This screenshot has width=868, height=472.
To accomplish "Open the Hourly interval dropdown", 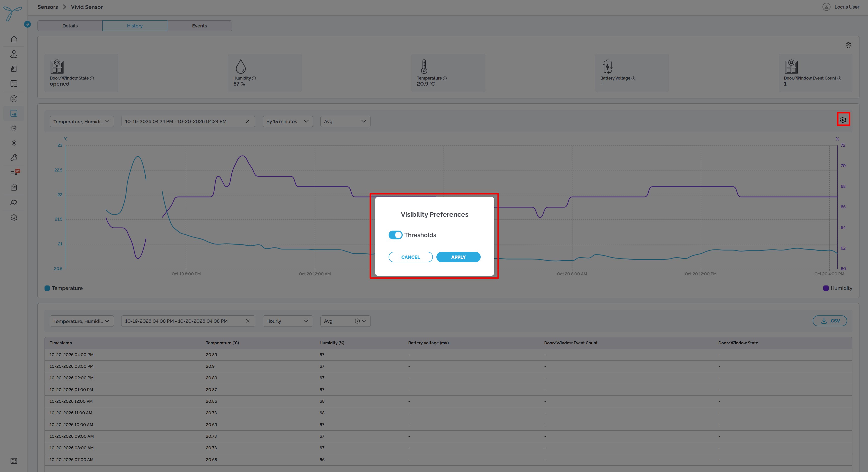I will [x=287, y=321].
